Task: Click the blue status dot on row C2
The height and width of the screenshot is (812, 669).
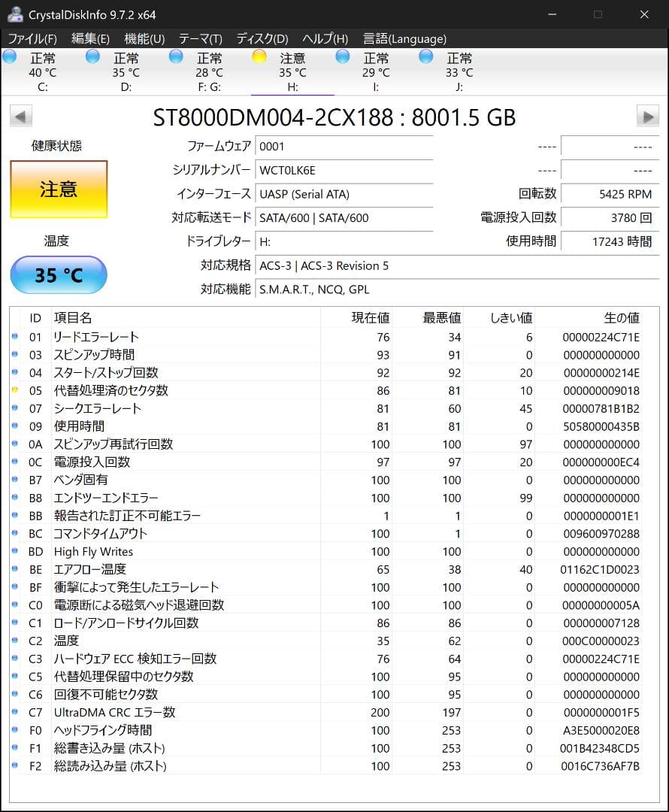Action: [15, 641]
